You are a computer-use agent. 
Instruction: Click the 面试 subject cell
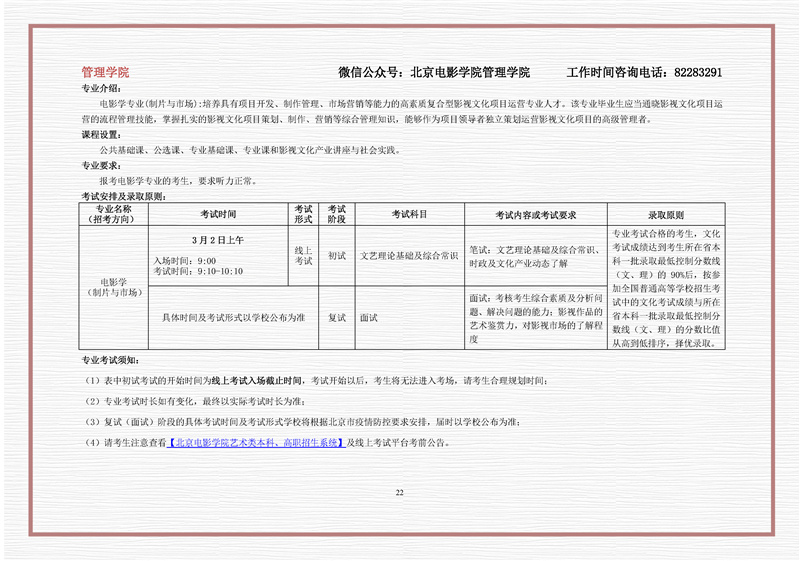368,317
